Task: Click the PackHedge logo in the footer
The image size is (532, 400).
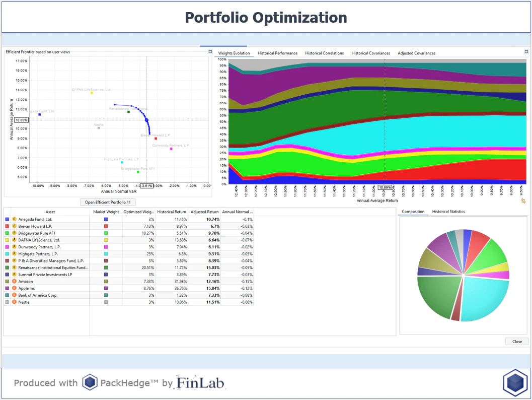Action: (90, 383)
